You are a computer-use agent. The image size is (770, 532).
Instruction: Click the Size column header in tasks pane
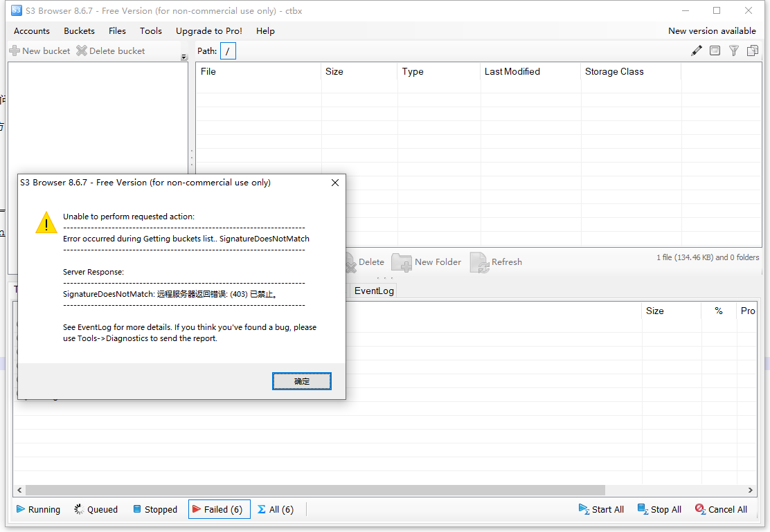click(671, 311)
